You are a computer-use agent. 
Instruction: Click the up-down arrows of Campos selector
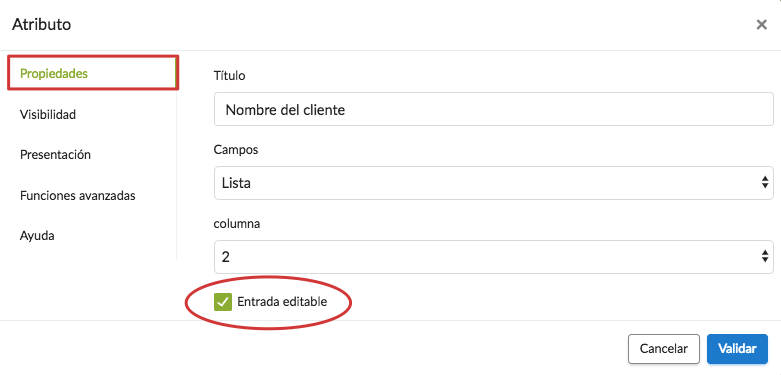[765, 183]
